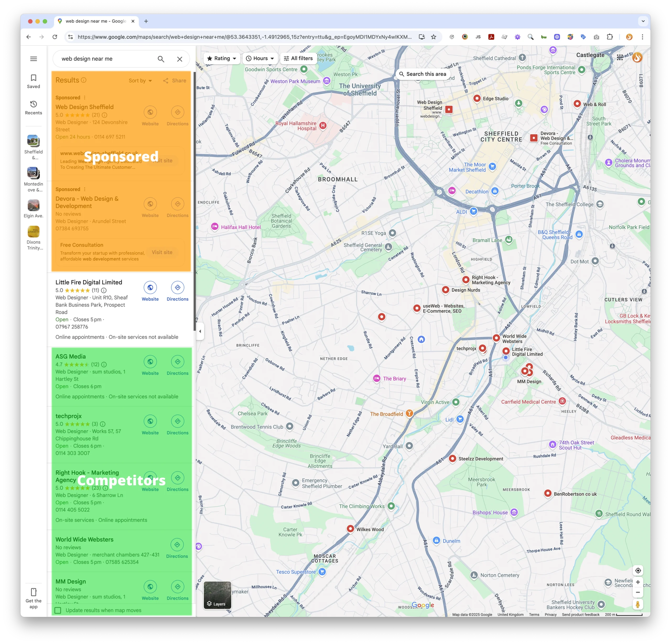
Task: Click BenRobertson co uk map pin
Action: tap(548, 493)
